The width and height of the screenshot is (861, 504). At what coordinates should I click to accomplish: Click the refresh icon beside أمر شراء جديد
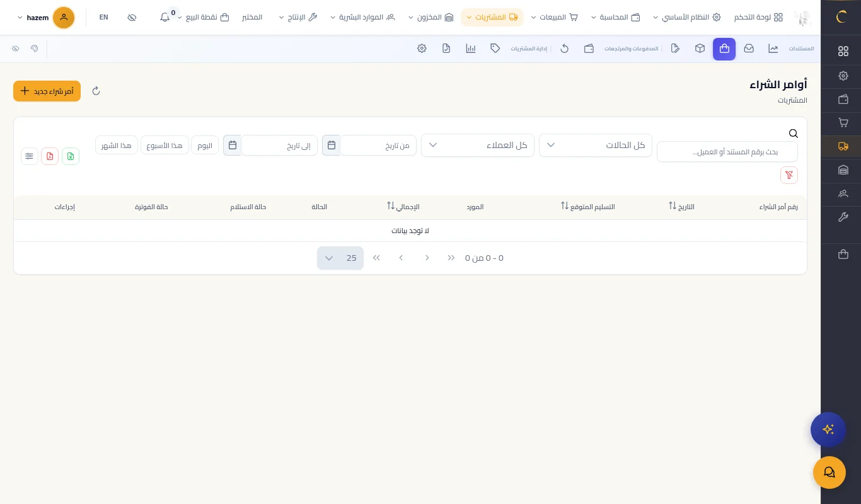click(x=96, y=91)
